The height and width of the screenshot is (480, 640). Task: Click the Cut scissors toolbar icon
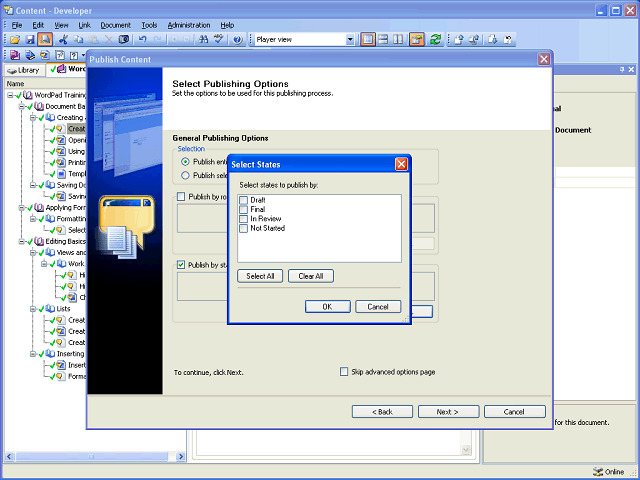coord(63,40)
